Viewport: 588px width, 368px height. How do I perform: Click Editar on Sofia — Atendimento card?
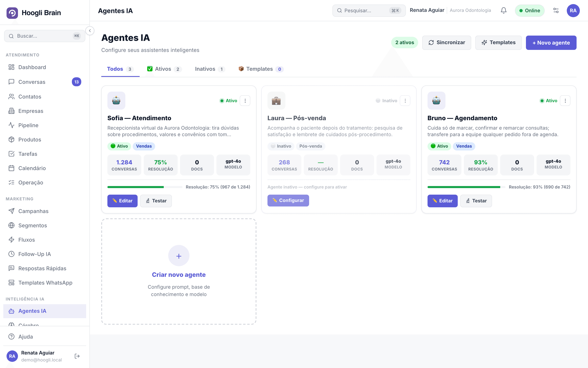click(x=122, y=201)
